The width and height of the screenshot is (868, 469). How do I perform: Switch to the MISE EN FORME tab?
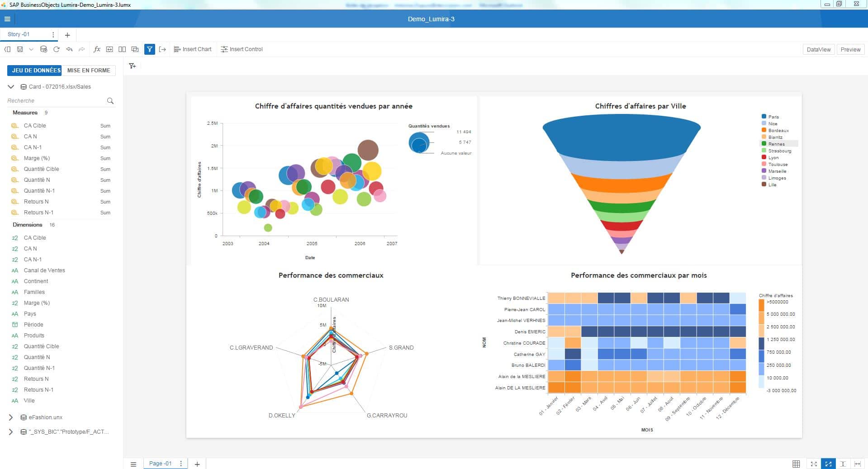tap(89, 70)
